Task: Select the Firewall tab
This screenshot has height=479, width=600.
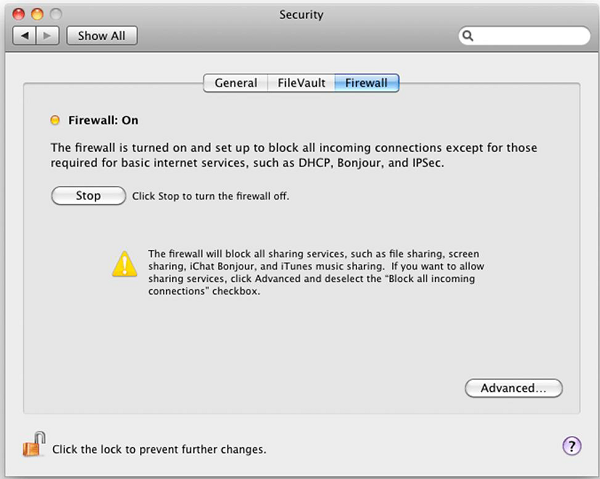Action: [366, 83]
